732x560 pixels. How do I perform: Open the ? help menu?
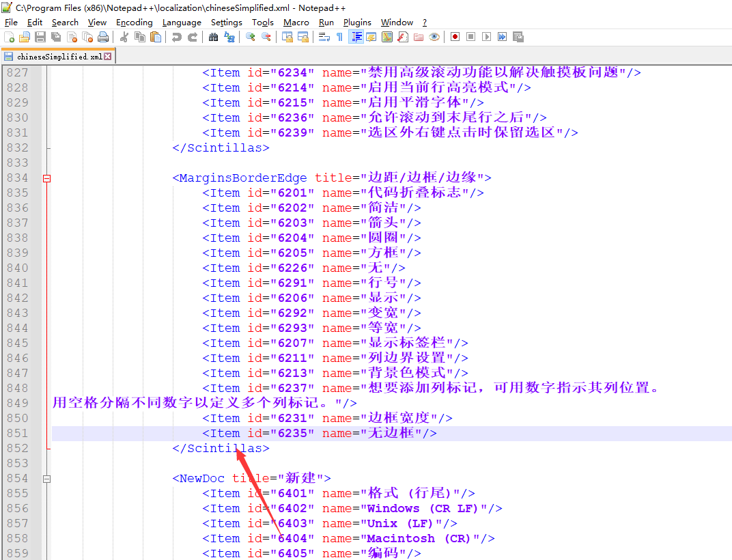point(425,23)
